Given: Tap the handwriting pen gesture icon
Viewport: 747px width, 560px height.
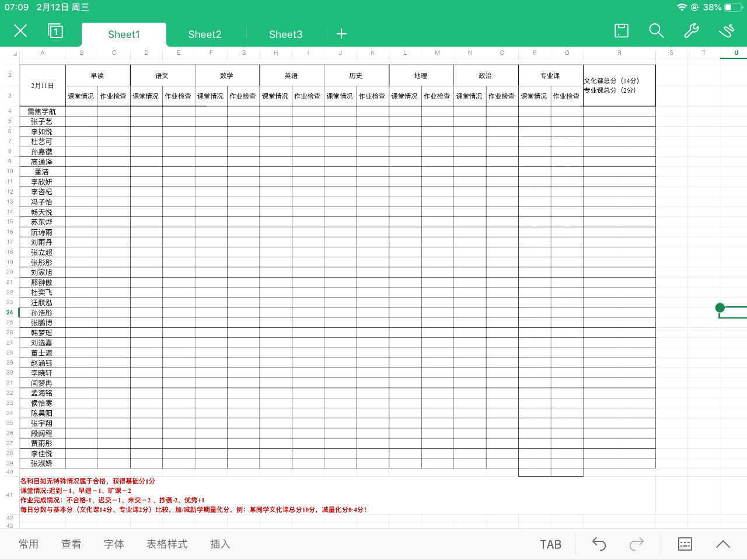Looking at the screenshot, I should [727, 31].
